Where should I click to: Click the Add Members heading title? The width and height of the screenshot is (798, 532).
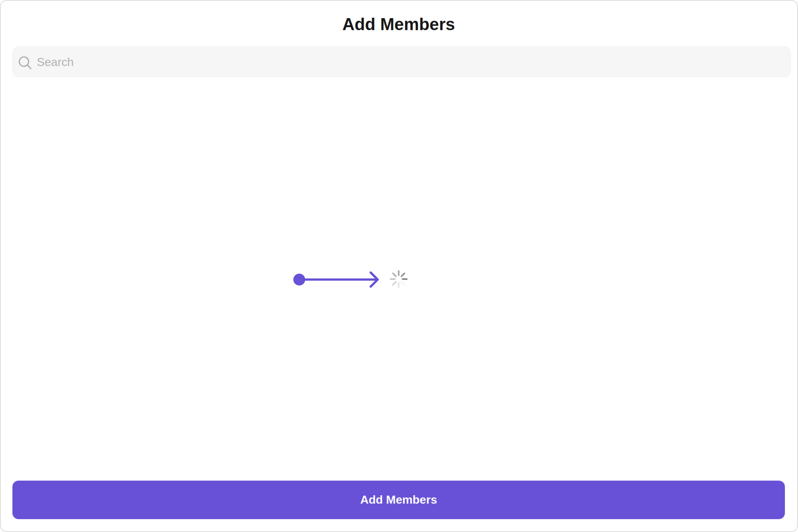[x=398, y=24]
